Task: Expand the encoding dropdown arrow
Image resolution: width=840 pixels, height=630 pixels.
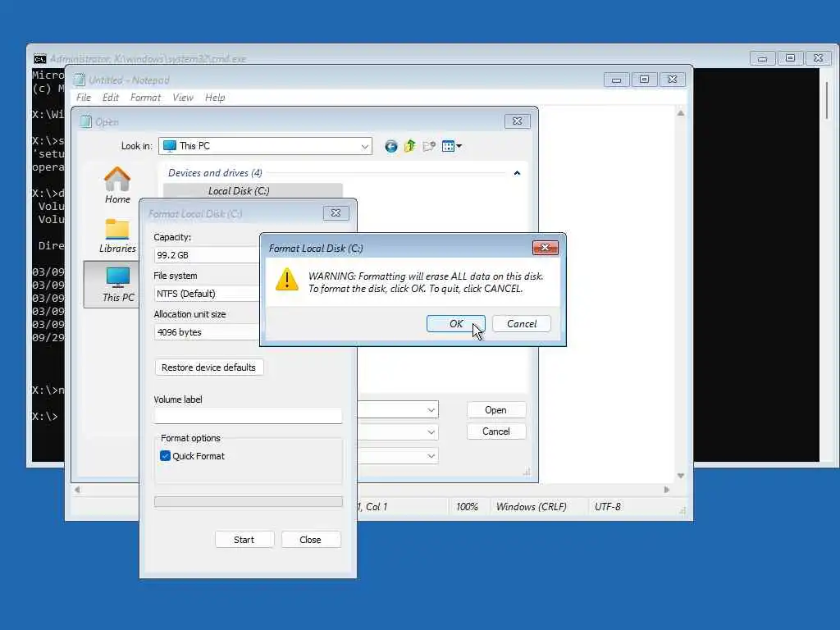Action: 431,456
